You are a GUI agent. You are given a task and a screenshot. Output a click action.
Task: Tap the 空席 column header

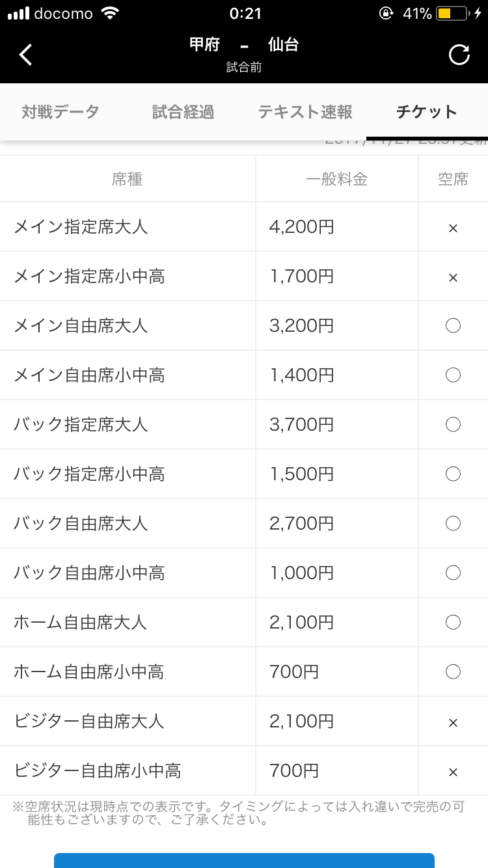click(453, 179)
